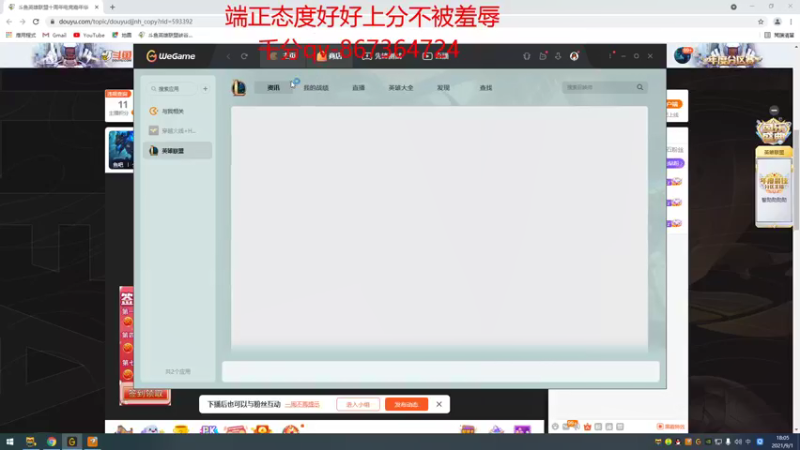Dismiss the 下播后 popup with X
800x450 pixels.
[x=439, y=404]
